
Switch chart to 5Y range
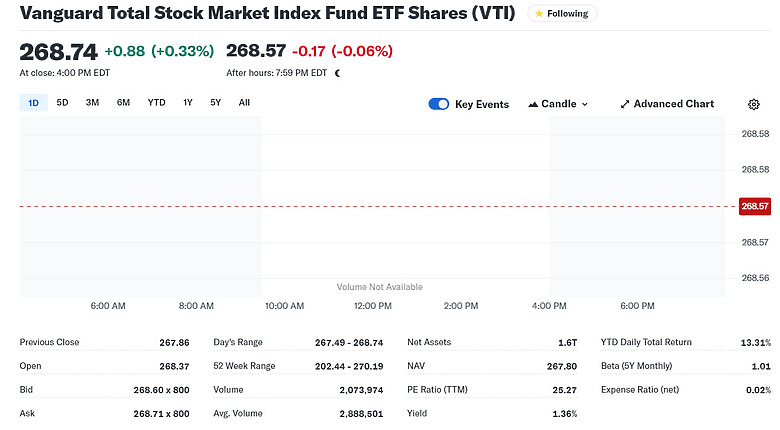[x=215, y=103]
